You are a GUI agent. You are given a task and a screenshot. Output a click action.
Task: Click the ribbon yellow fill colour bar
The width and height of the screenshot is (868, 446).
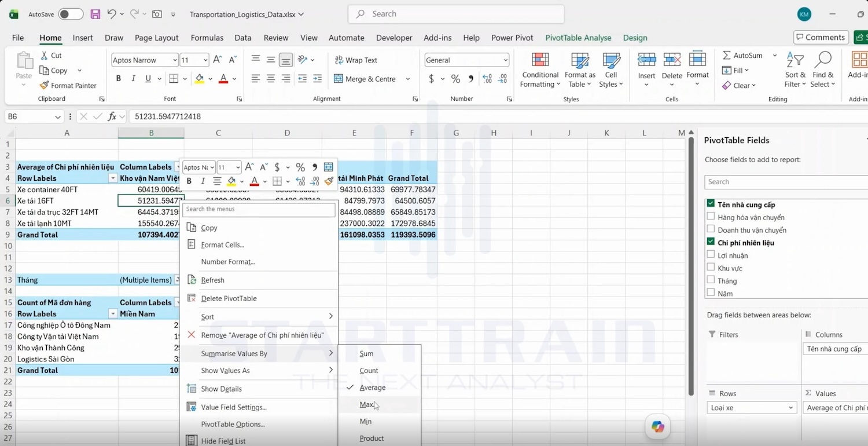click(200, 83)
